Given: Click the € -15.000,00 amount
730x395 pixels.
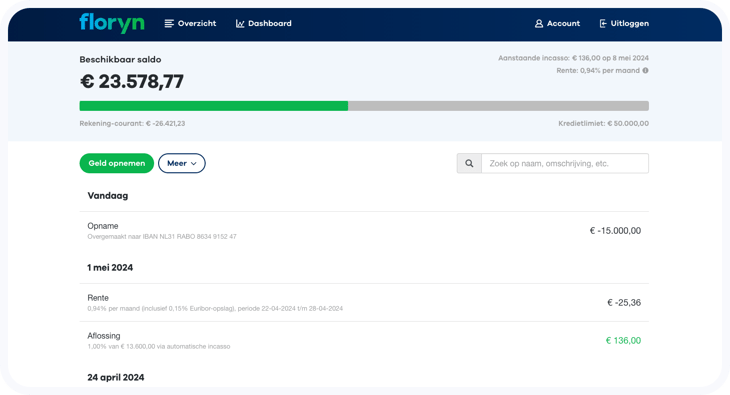Looking at the screenshot, I should (615, 231).
